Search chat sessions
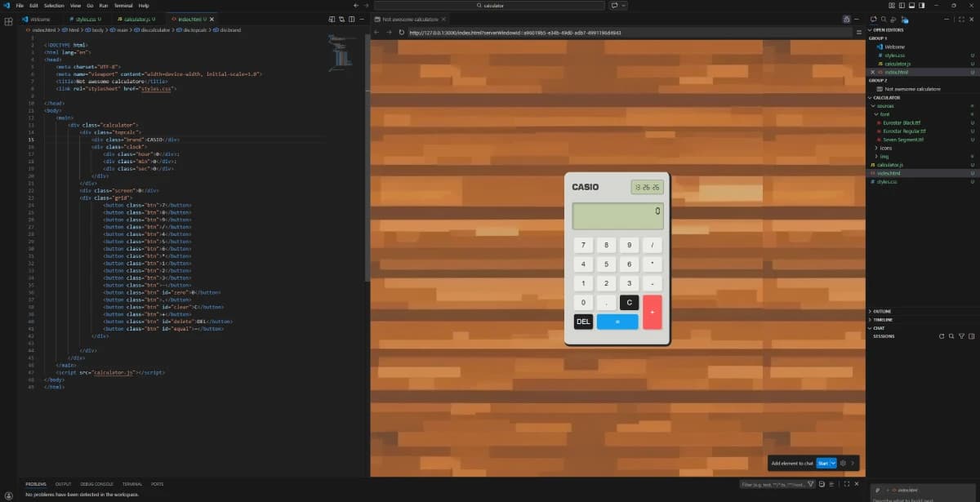 (951, 336)
